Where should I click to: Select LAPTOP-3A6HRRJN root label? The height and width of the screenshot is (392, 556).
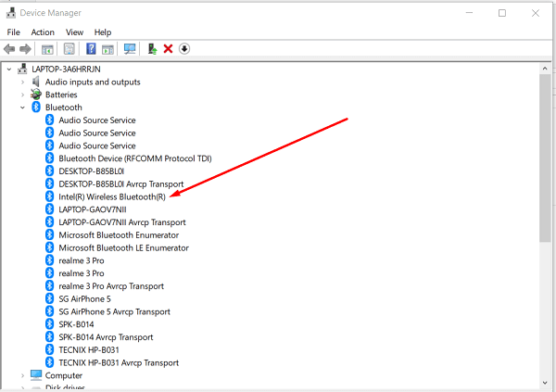[66, 70]
